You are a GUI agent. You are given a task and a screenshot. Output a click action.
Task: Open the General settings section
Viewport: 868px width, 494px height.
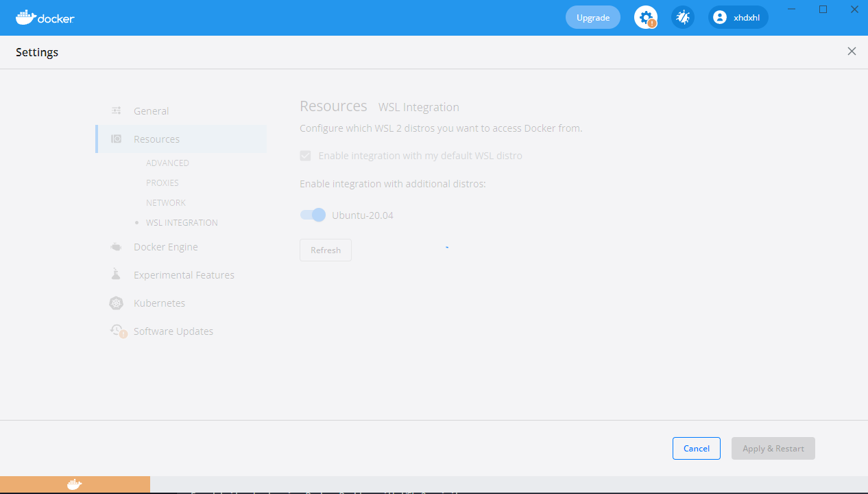182,110
